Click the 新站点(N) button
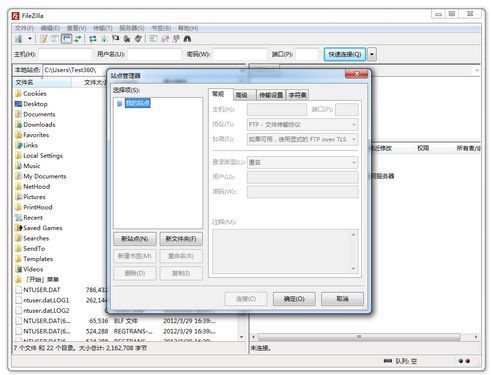This screenshot has width=492, height=375. pos(135,239)
